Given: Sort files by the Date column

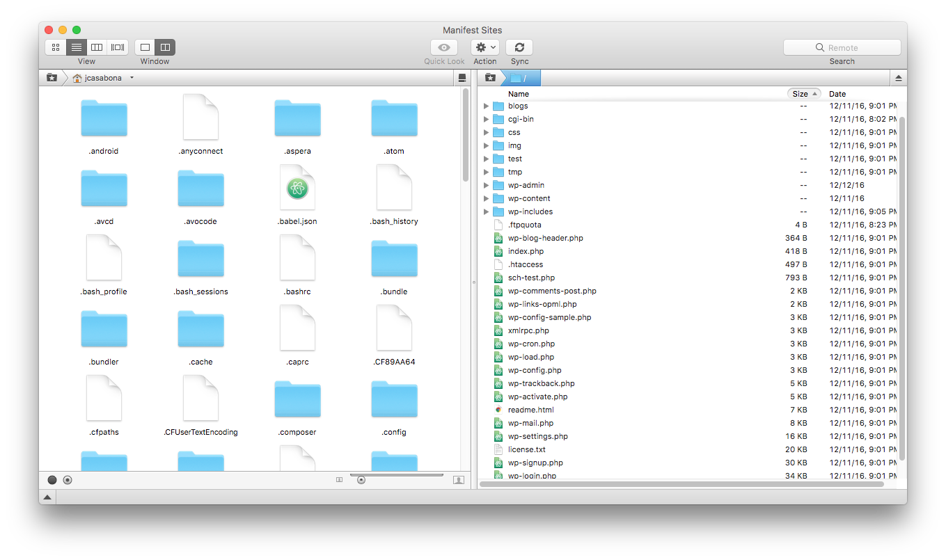Looking at the screenshot, I should tap(837, 94).
